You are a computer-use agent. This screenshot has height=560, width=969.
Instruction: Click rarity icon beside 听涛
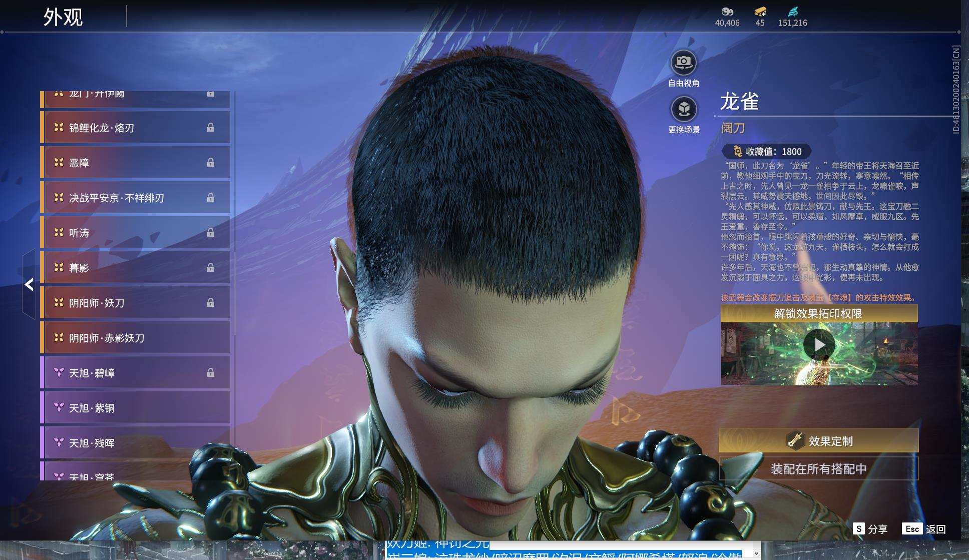[59, 232]
